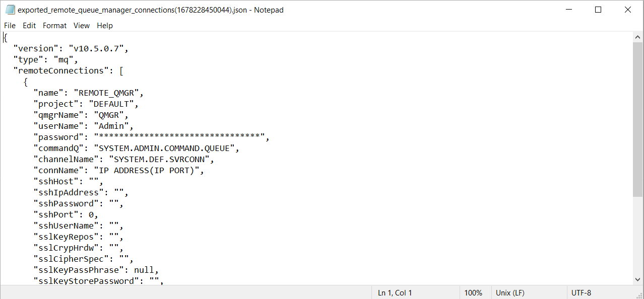
Task: Open the File menu
Action: coord(10,25)
